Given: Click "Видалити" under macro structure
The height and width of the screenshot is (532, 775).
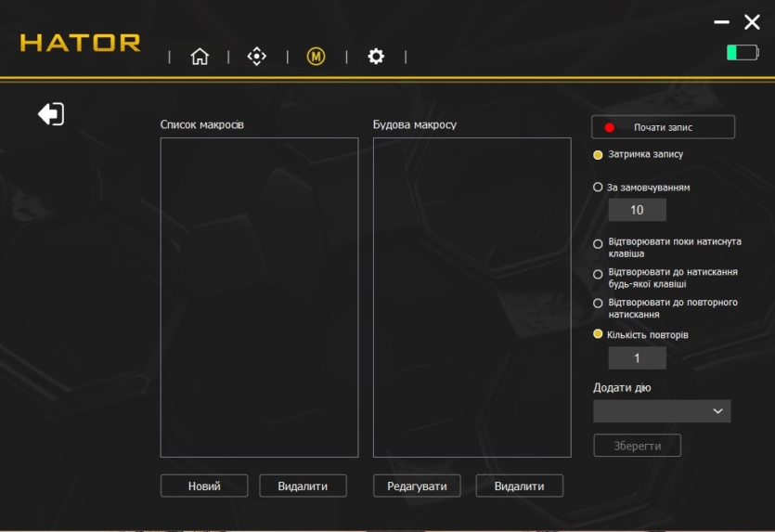Looking at the screenshot, I should [519, 486].
